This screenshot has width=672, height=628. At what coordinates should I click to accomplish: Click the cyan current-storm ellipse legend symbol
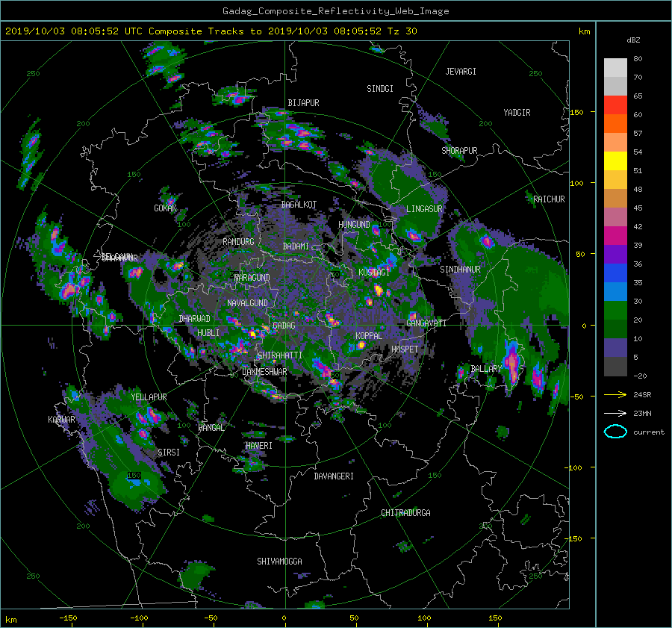coord(615,432)
